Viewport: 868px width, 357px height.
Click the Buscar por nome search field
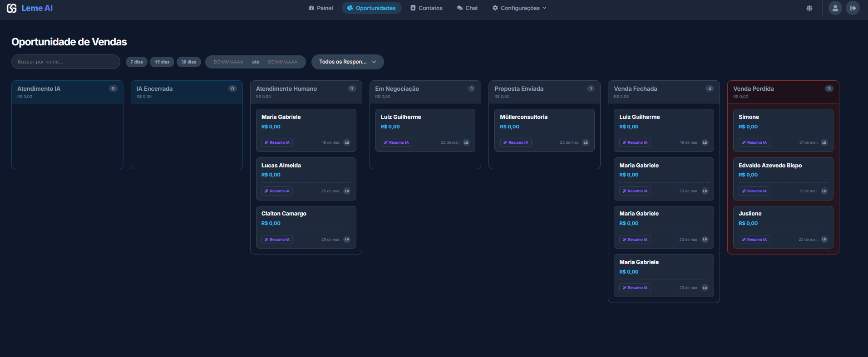coord(66,62)
